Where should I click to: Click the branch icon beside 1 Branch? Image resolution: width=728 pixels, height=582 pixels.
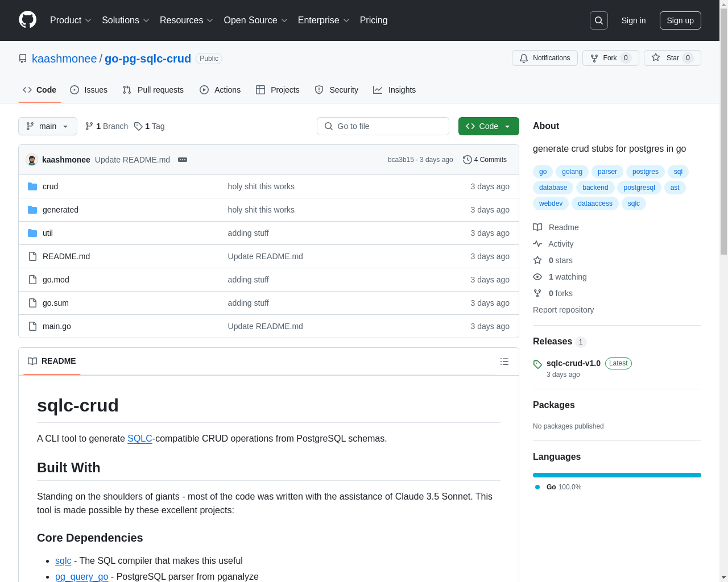[x=89, y=126]
